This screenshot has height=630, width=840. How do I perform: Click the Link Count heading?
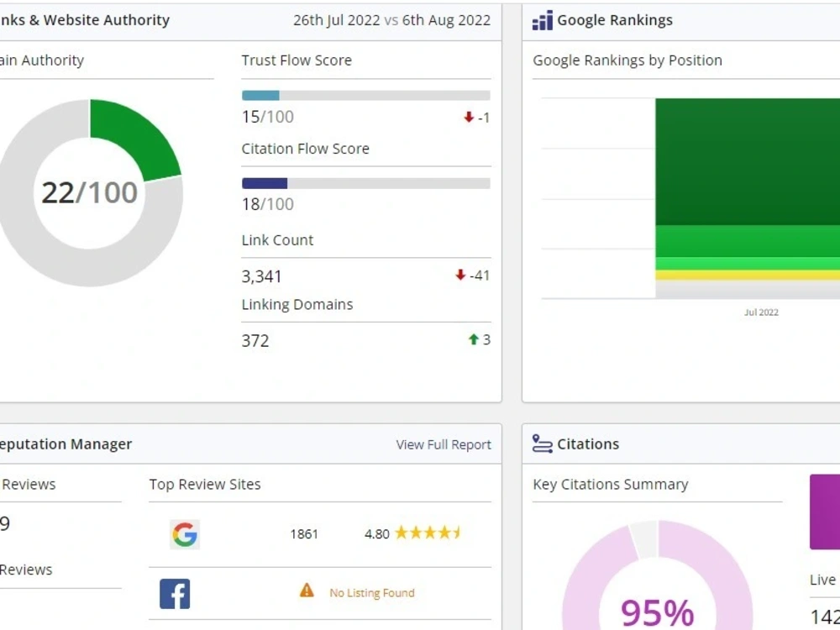277,240
